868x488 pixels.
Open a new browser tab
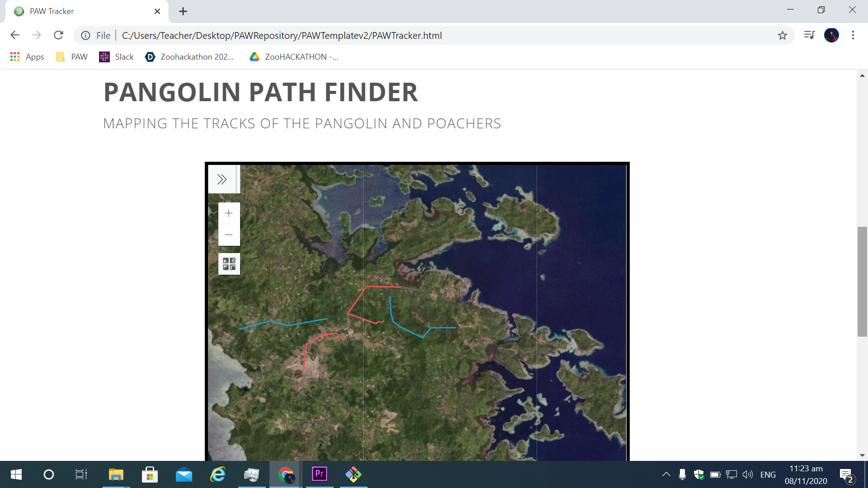[183, 11]
